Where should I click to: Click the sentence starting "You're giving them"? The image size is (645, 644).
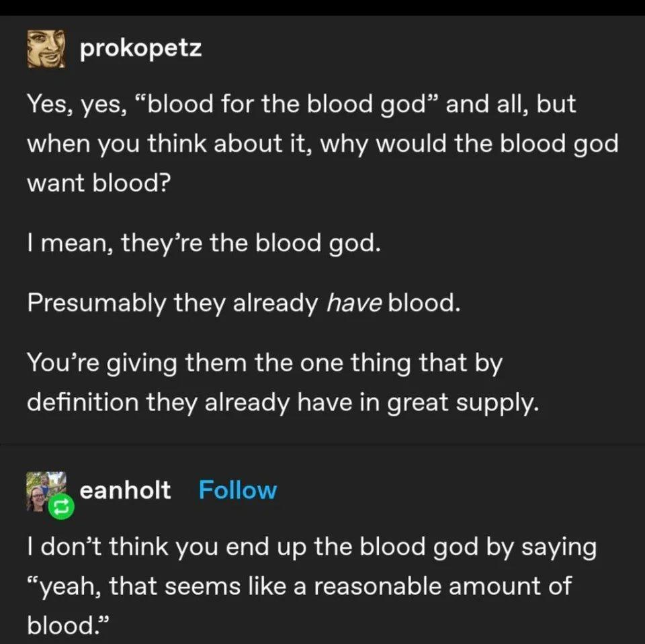(x=282, y=383)
